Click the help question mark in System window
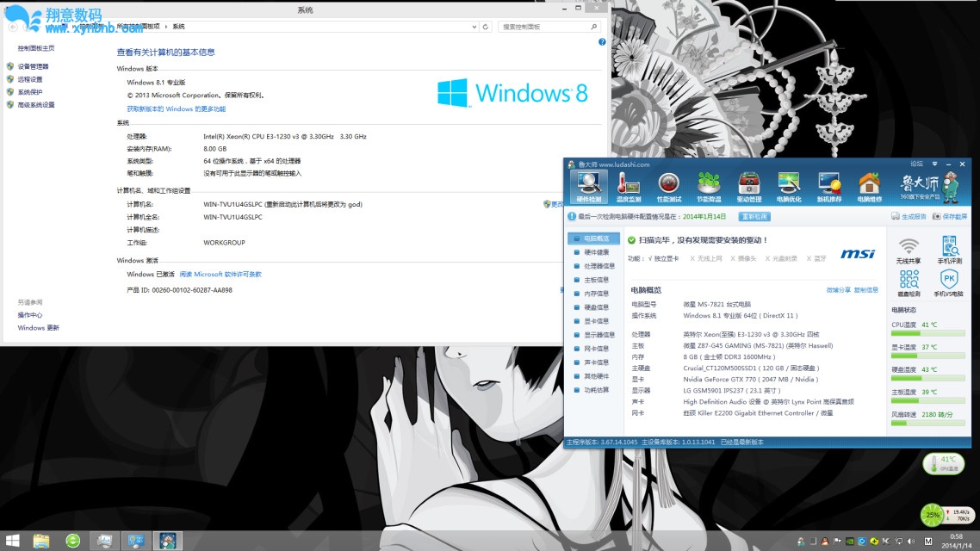 coord(602,42)
